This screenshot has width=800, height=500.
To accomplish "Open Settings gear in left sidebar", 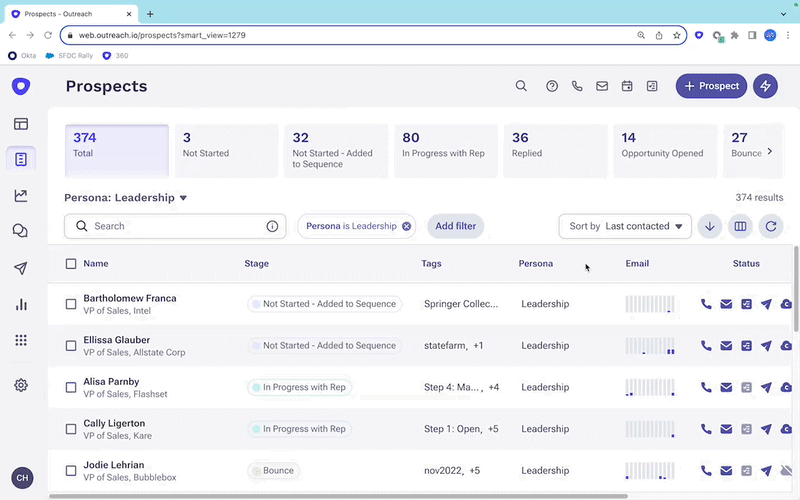I will [20, 385].
